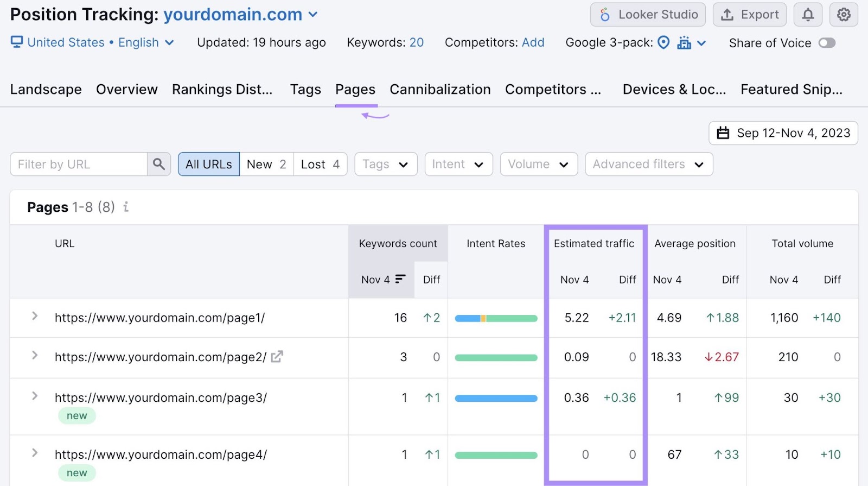Open page3 URL link
This screenshot has width=868, height=486.
[x=161, y=397]
